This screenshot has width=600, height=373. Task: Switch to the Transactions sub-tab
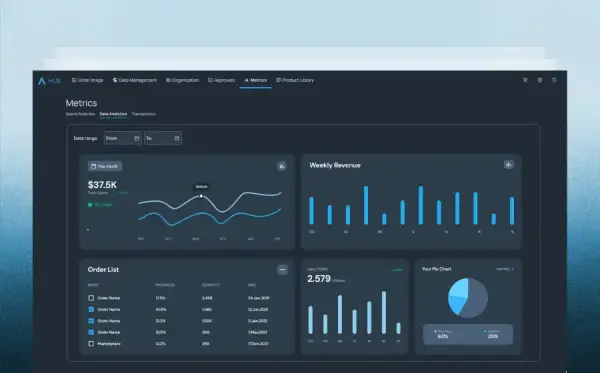143,114
